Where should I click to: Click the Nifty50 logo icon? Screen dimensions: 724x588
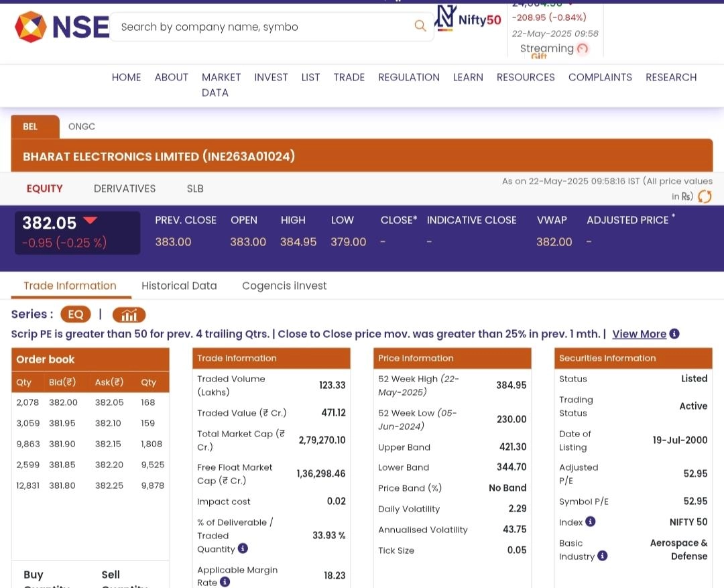[x=446, y=18]
